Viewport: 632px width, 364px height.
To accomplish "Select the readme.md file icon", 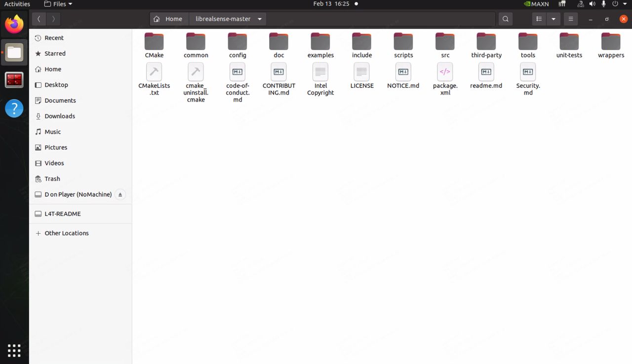I will pos(486,72).
